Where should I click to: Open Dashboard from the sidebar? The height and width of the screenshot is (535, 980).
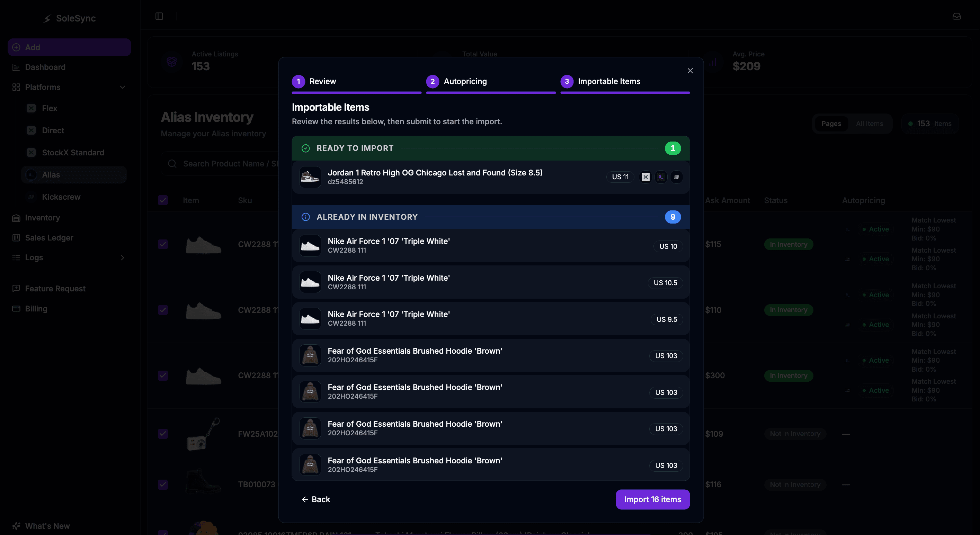69,67
